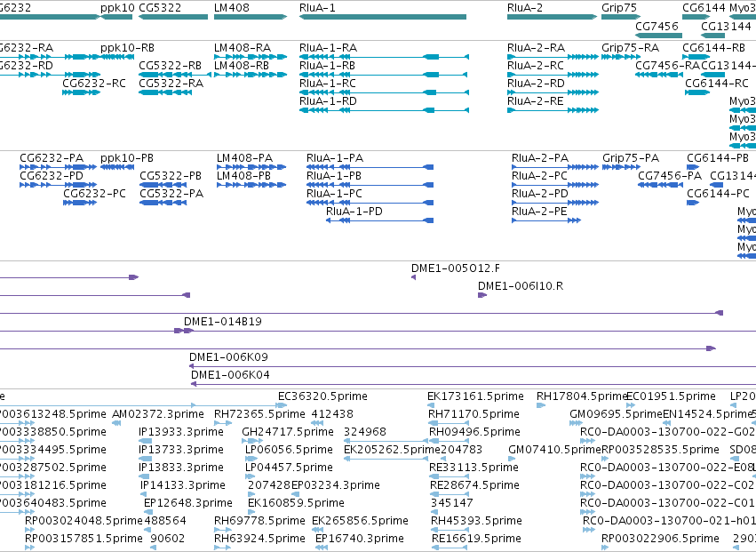Click the RluA-2 gene bar

(x=552, y=17)
